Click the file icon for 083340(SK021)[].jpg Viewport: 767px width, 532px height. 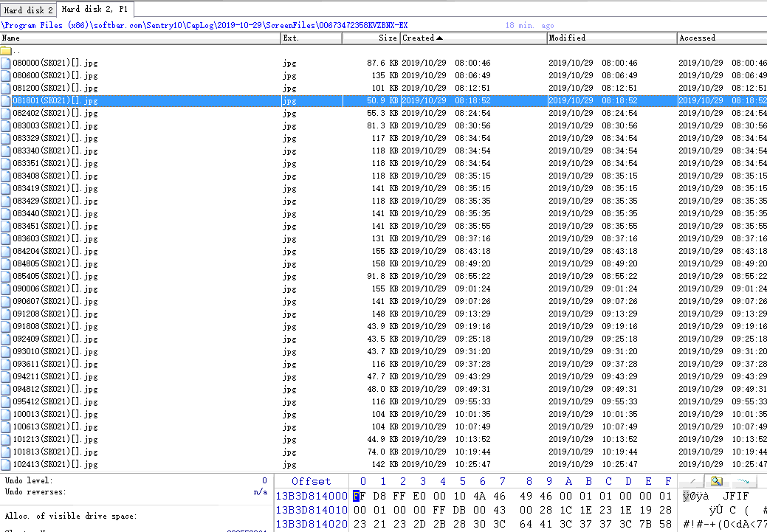[5, 151]
